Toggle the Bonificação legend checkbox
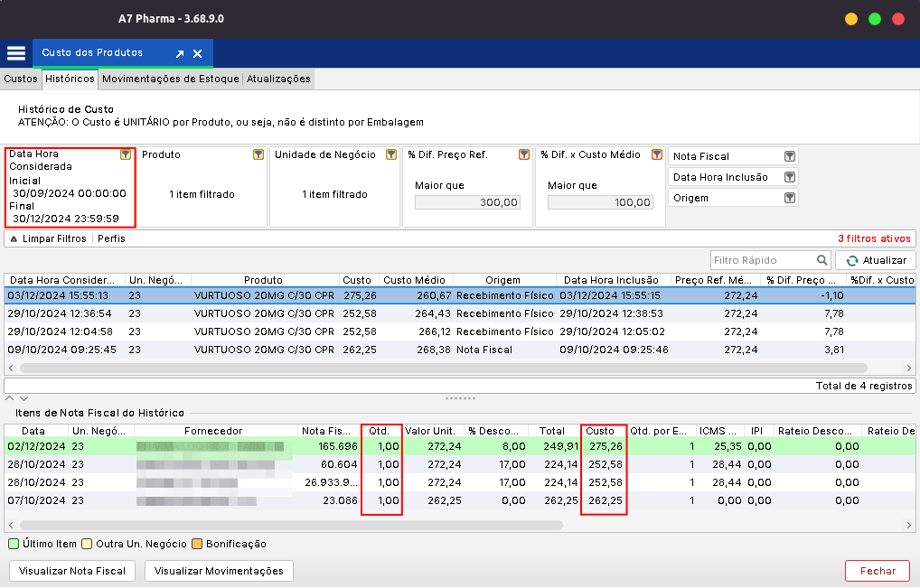 (197, 544)
